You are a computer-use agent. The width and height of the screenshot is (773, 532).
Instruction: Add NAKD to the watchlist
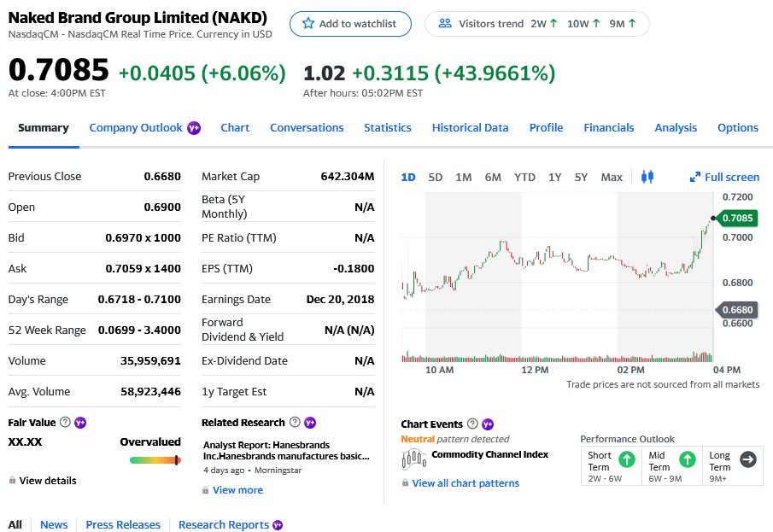[x=350, y=24]
